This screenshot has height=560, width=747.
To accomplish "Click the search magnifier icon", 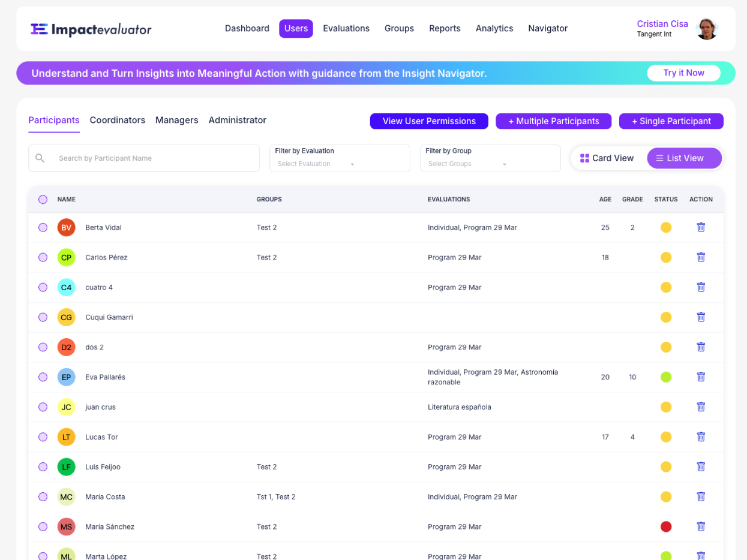I will click(40, 158).
